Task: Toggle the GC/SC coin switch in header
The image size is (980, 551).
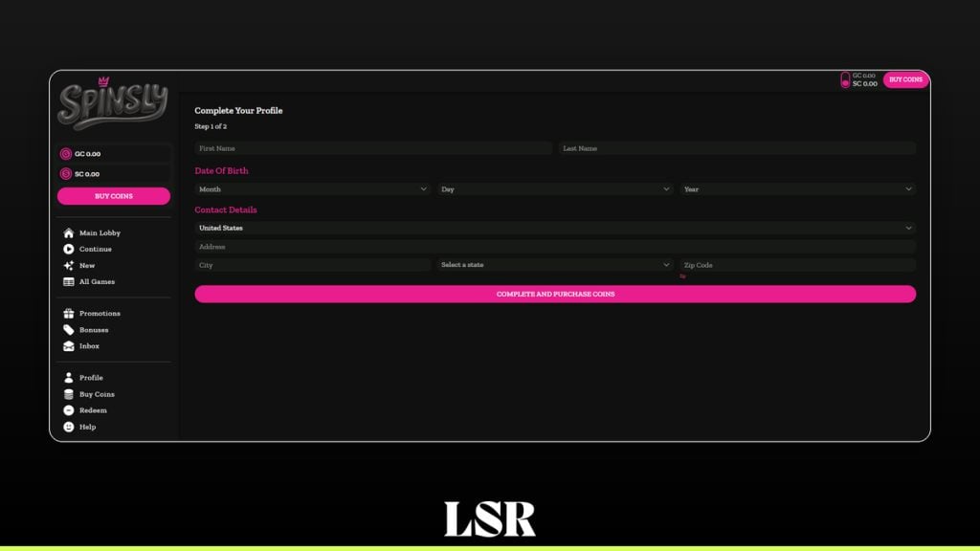Action: [x=845, y=79]
